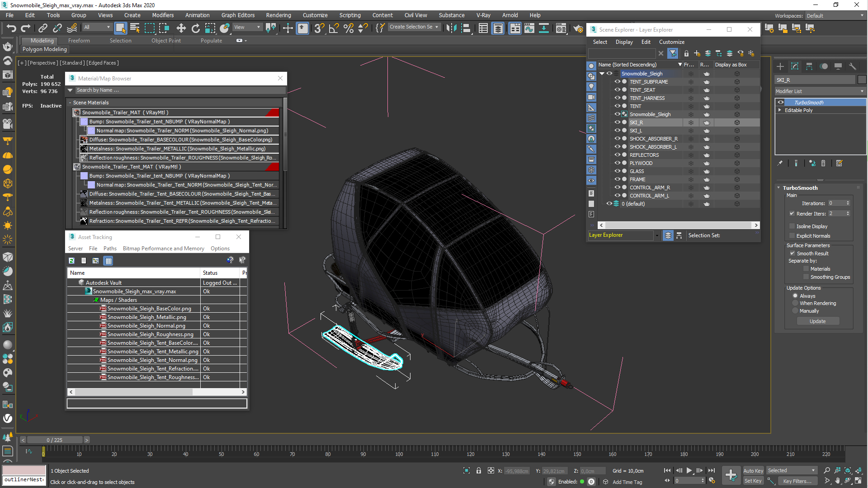Image resolution: width=868 pixels, height=488 pixels.
Task: Open the Workspaces Default dropdown
Action: (x=835, y=16)
